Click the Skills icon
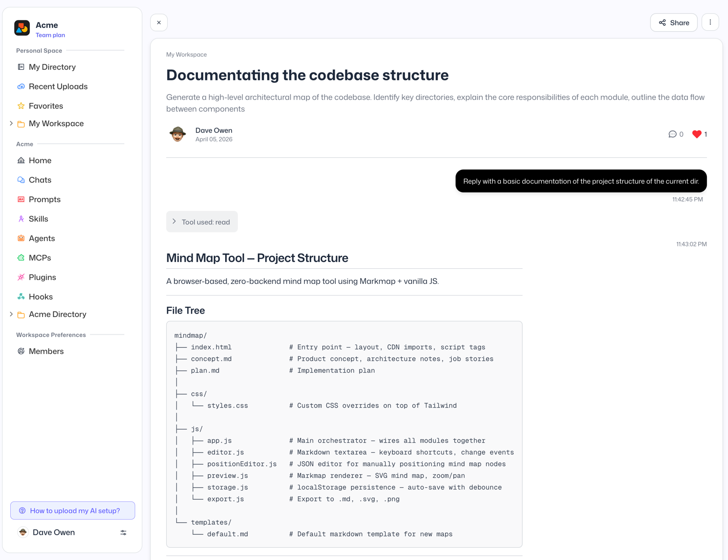The width and height of the screenshot is (728, 560). 21,219
